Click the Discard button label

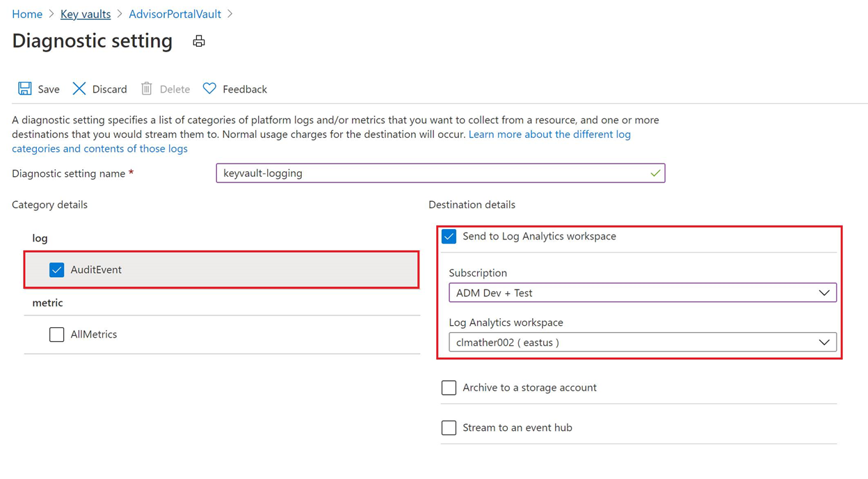(109, 89)
